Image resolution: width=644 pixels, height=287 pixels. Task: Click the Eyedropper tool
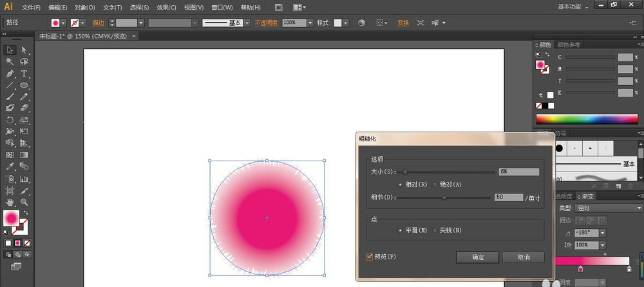coord(10,166)
